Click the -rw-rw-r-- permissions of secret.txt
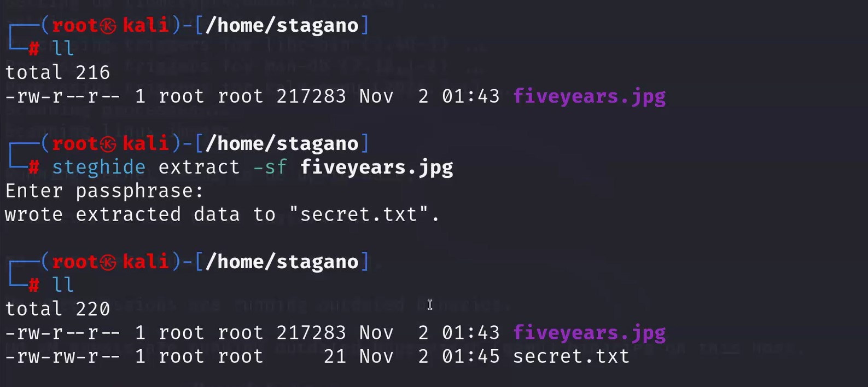The height and width of the screenshot is (387, 868). (x=63, y=357)
